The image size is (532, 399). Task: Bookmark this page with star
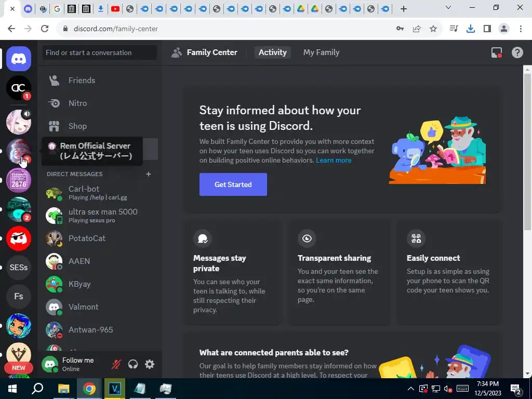coord(433,29)
